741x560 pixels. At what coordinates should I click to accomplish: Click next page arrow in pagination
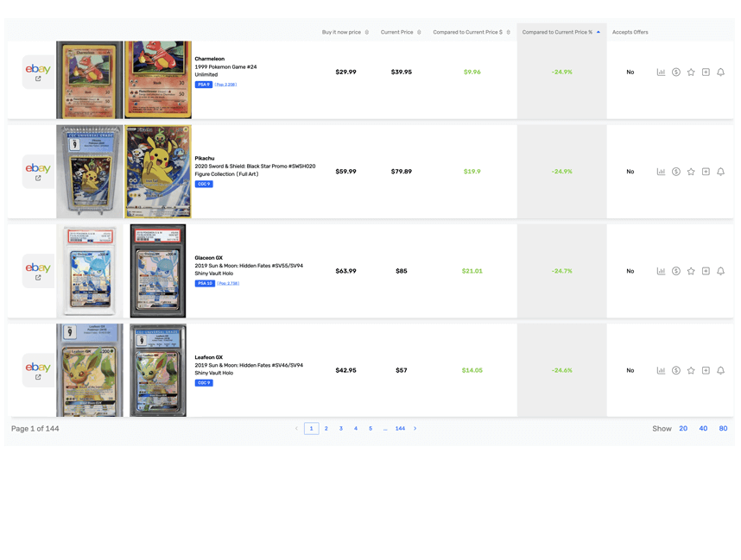tap(415, 428)
